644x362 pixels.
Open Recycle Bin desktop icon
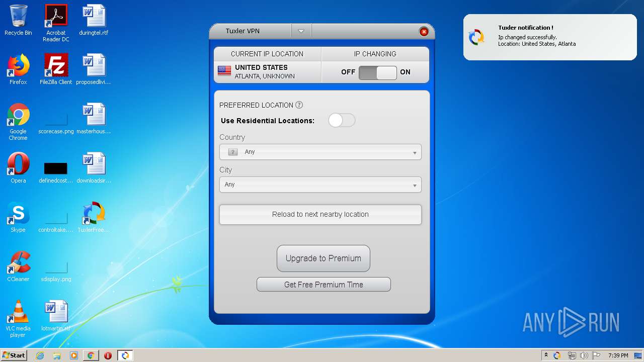(x=18, y=21)
